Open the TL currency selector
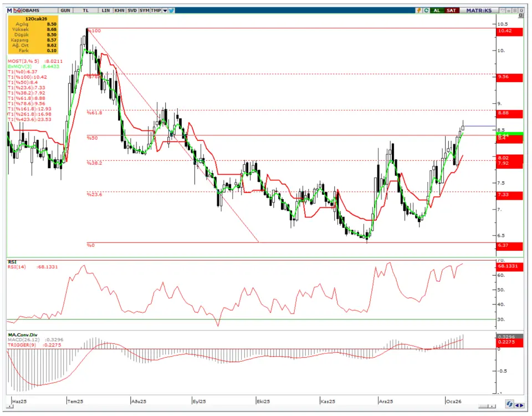This screenshot has width=532, height=416. pos(85,11)
